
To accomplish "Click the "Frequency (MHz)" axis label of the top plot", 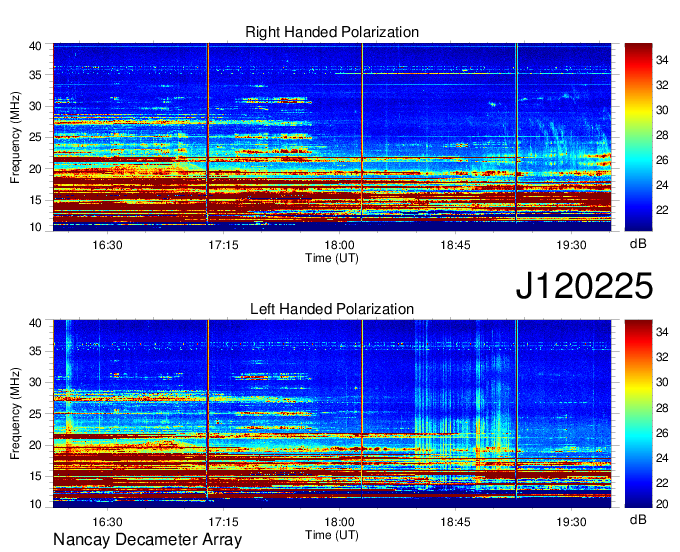I will click(x=15, y=137).
